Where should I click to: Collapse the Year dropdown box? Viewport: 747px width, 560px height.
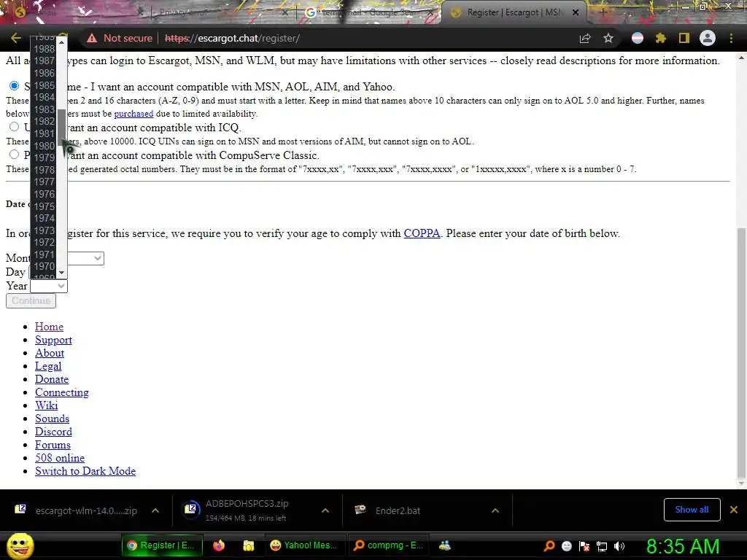pyautogui.click(x=49, y=286)
